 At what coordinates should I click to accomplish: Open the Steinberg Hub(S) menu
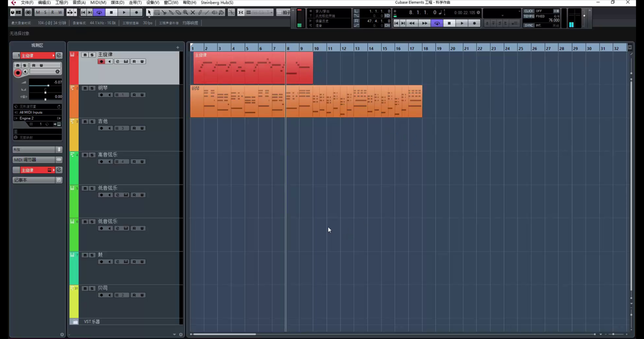click(217, 3)
